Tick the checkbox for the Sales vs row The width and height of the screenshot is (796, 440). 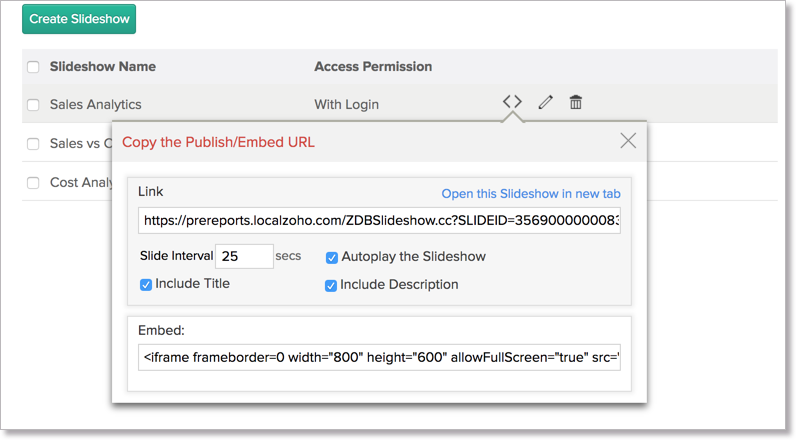(x=33, y=144)
